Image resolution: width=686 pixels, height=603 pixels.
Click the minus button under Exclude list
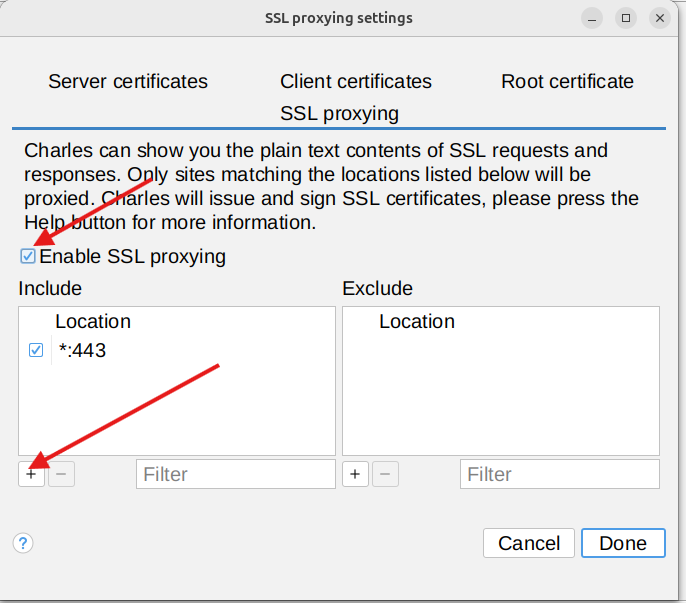(385, 474)
